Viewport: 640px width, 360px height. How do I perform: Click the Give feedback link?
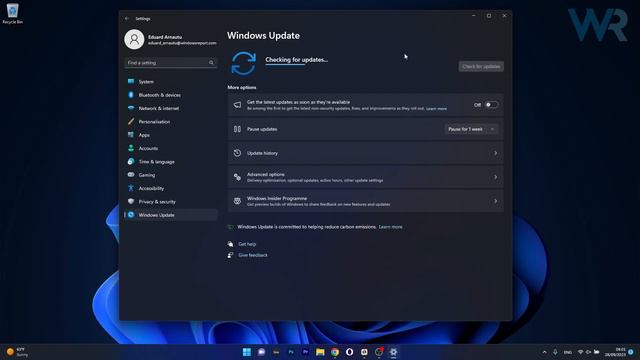(x=253, y=255)
